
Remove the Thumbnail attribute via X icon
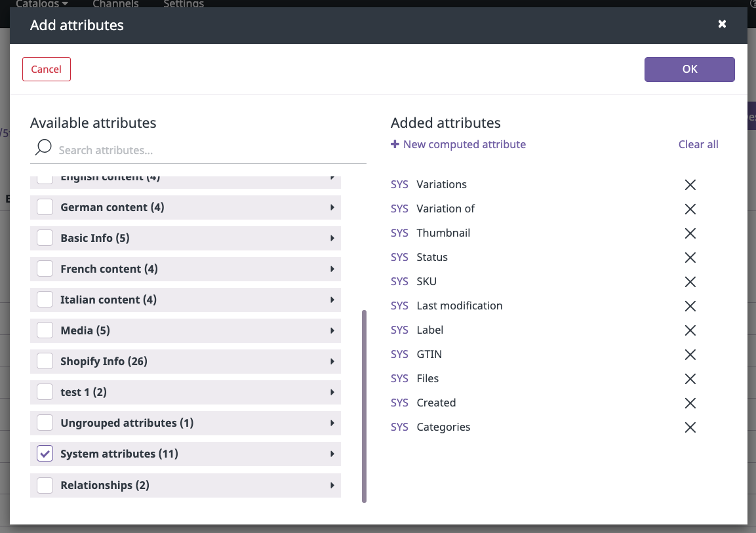(x=690, y=233)
